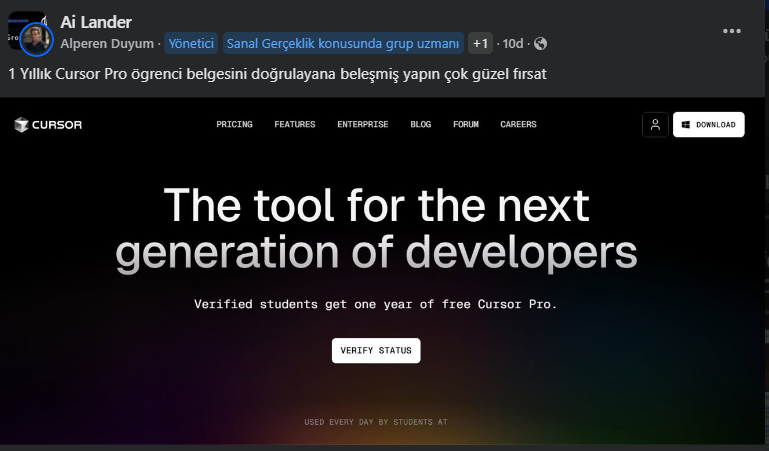Open the PRICING menu item
This screenshot has width=769, height=451.
pyautogui.click(x=234, y=125)
